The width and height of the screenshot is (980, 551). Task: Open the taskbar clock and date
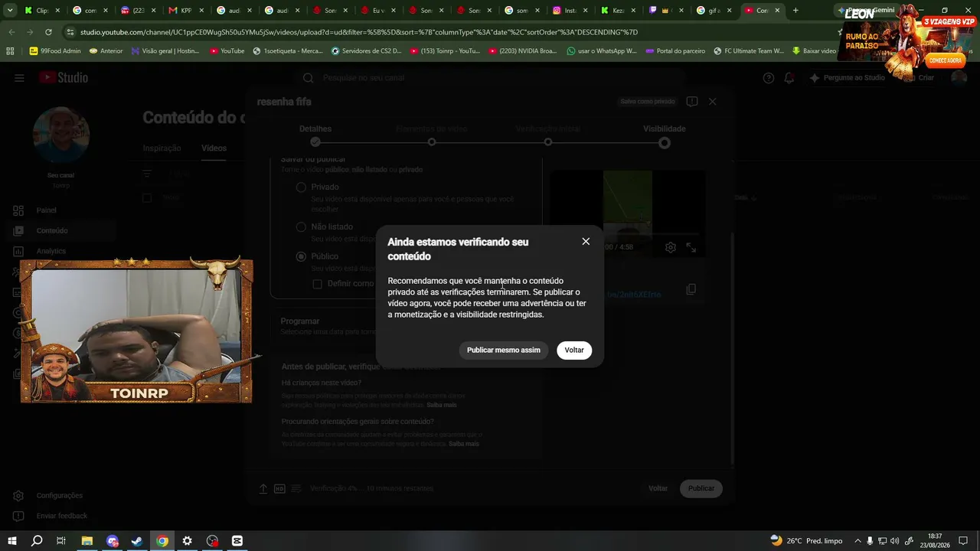click(935, 541)
